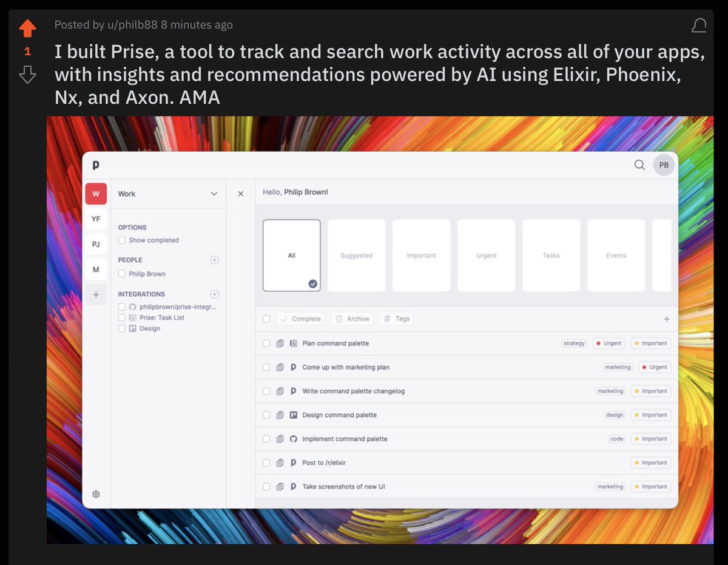This screenshot has width=728, height=565.
Task: Open the PB user avatar menu
Action: click(664, 164)
